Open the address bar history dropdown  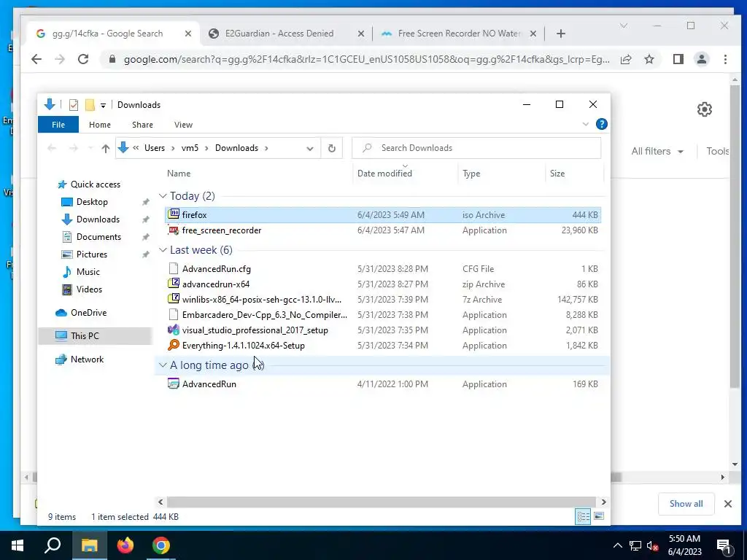tap(310, 148)
